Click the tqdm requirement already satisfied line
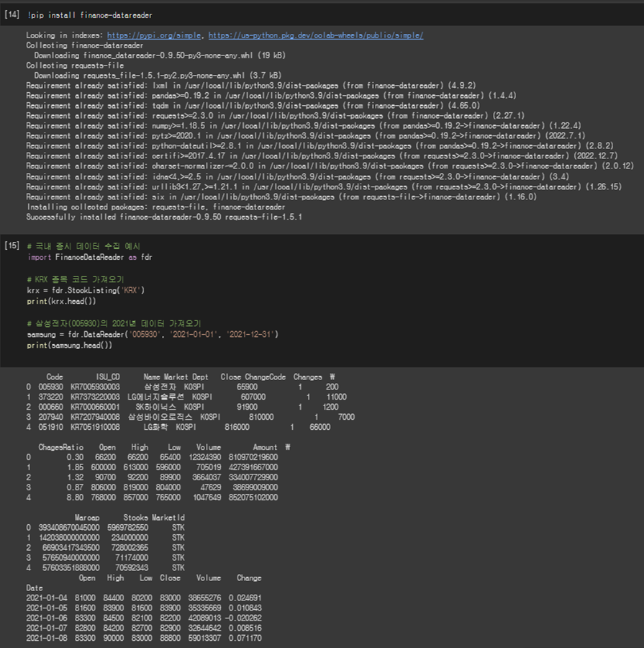This screenshot has width=644, height=648. pyautogui.click(x=253, y=105)
